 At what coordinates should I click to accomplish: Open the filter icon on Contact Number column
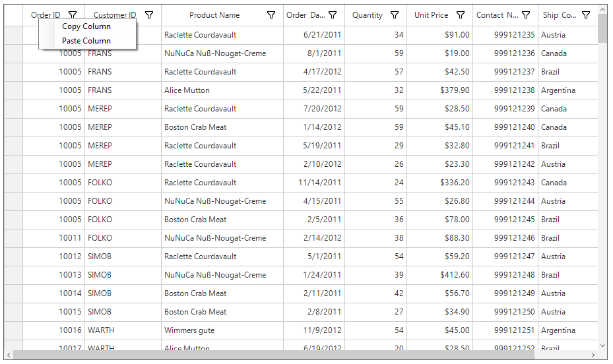(526, 15)
